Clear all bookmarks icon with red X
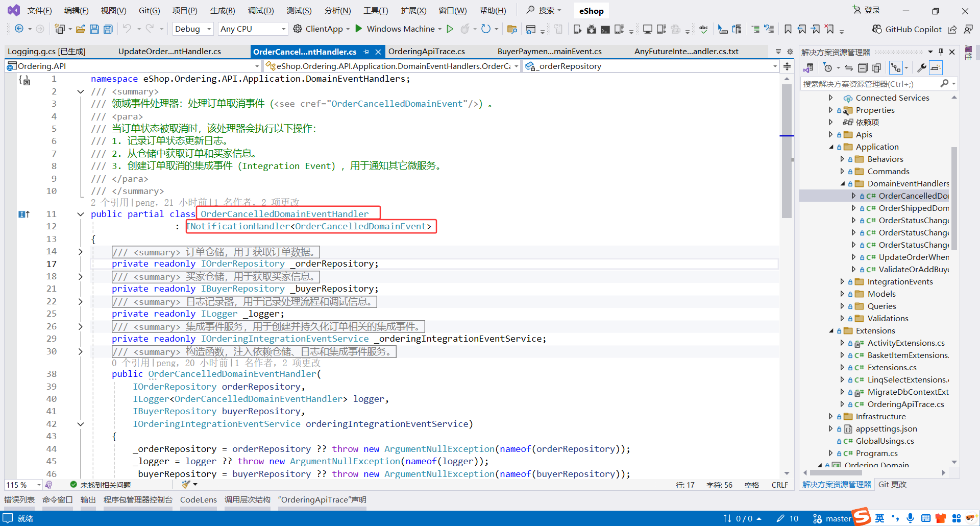Screen dimensions: 980x526 [829, 29]
